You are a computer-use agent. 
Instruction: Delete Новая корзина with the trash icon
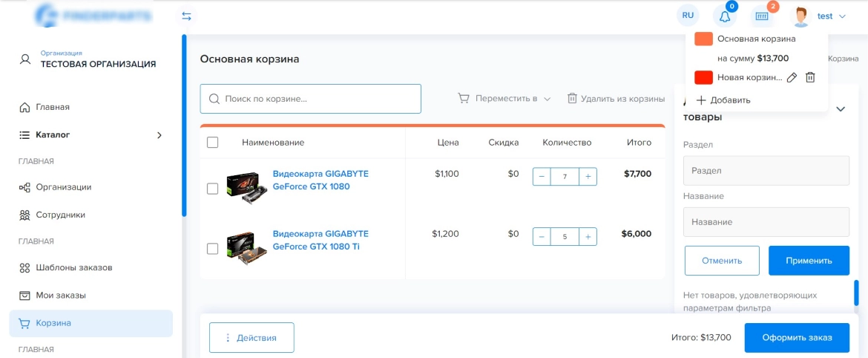tap(810, 77)
